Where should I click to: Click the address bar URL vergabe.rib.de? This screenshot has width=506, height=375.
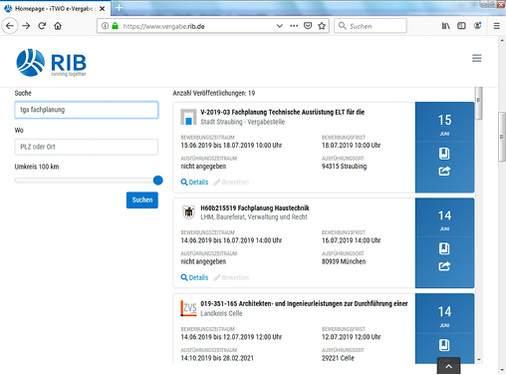coord(164,26)
